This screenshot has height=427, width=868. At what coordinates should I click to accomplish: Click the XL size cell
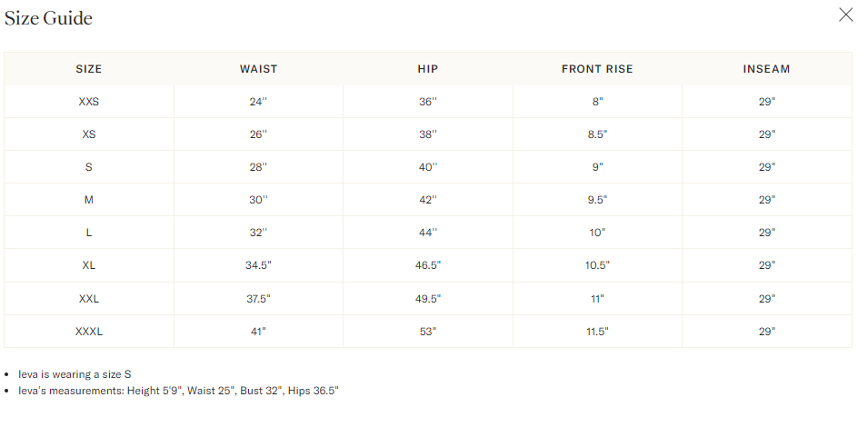point(88,265)
